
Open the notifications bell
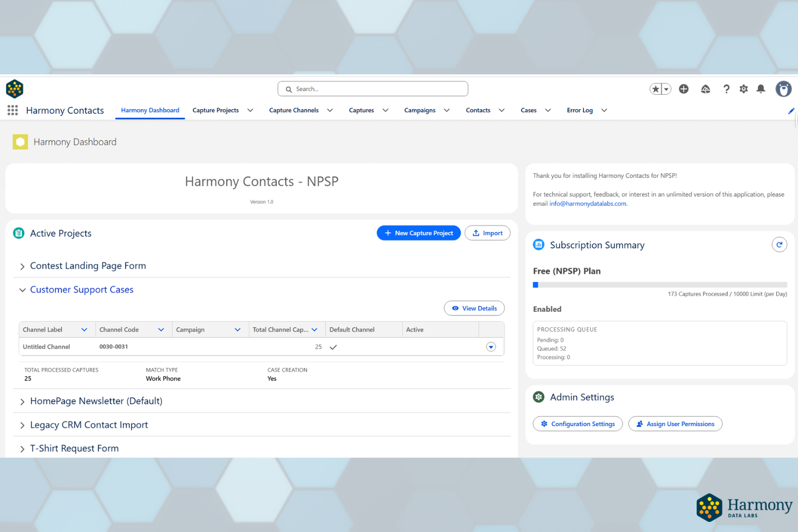761,89
